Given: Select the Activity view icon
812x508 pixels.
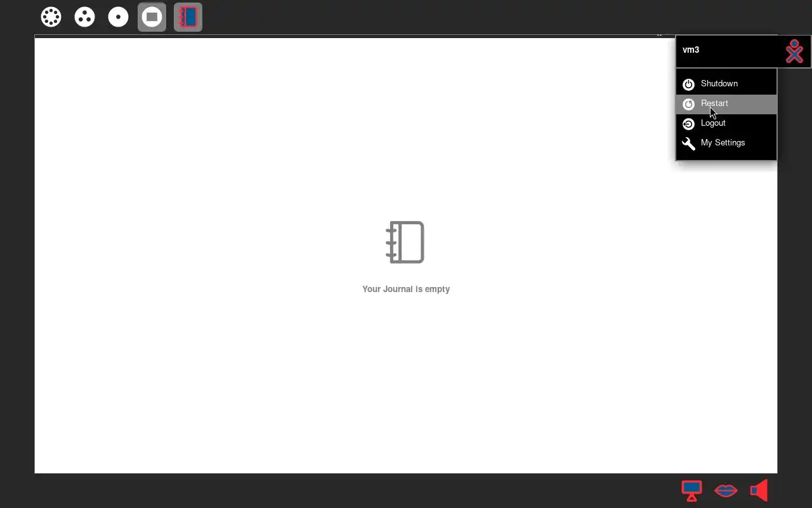Looking at the screenshot, I should click(x=152, y=17).
